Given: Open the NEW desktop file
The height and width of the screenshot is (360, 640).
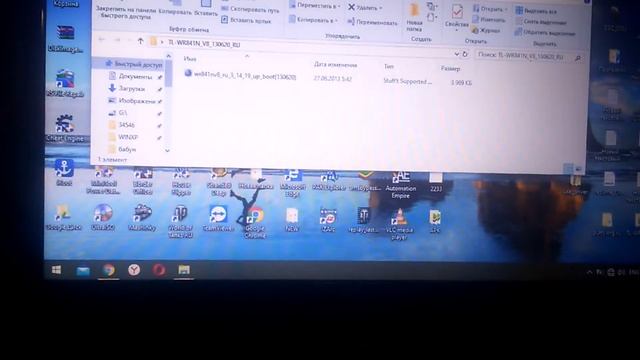Looking at the screenshot, I should (x=291, y=220).
